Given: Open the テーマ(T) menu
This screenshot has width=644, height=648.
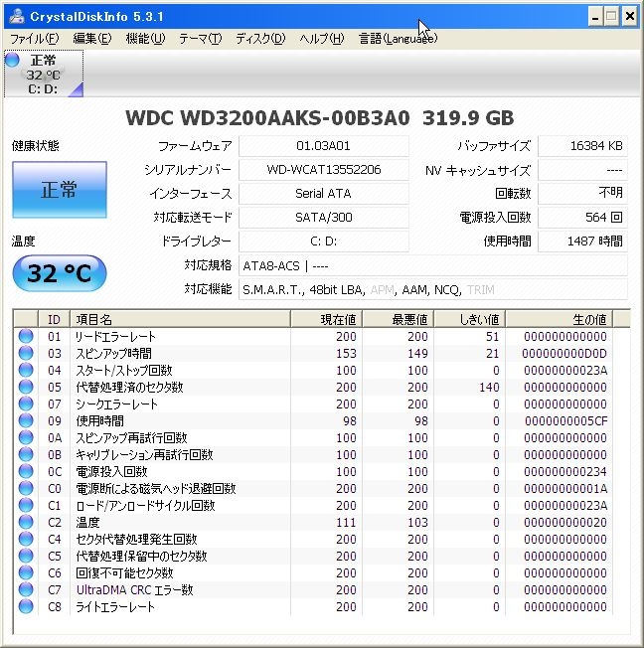Looking at the screenshot, I should pyautogui.click(x=200, y=39).
